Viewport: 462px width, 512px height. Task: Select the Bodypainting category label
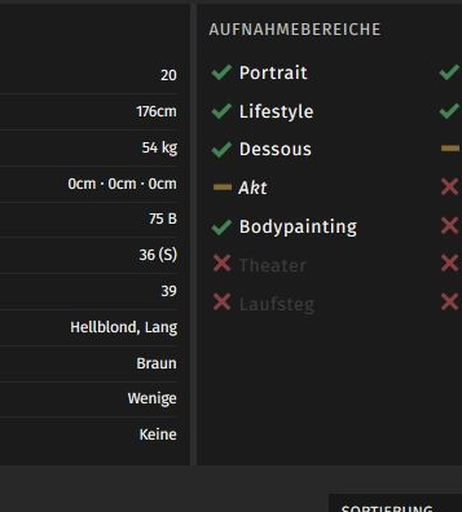[298, 227]
